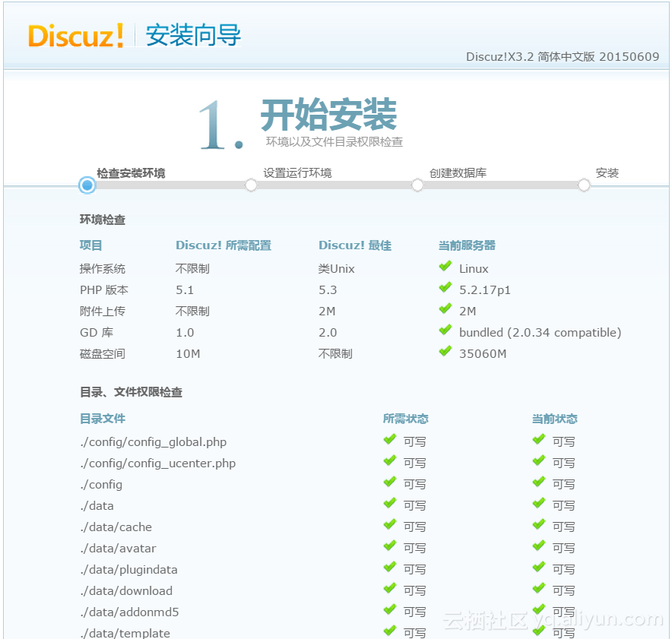The width and height of the screenshot is (672, 639).
Task: Select the 安装 step label
Action: click(607, 173)
